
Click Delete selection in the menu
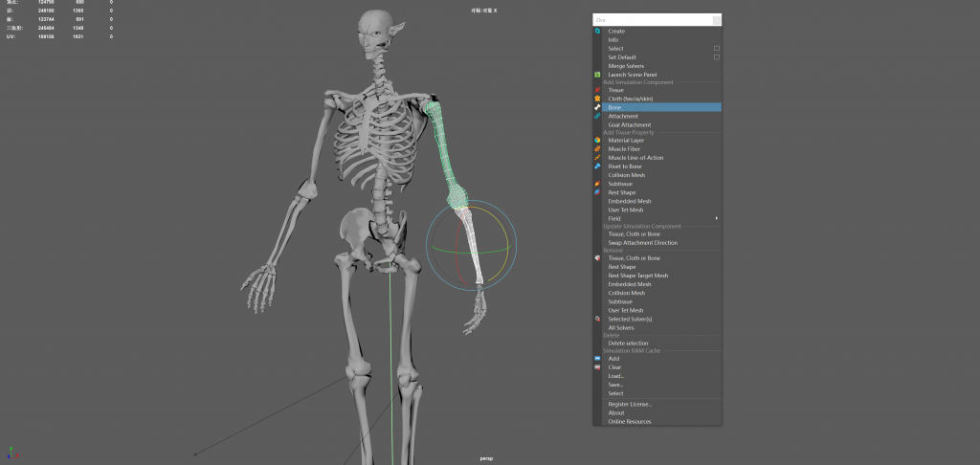pyautogui.click(x=628, y=343)
